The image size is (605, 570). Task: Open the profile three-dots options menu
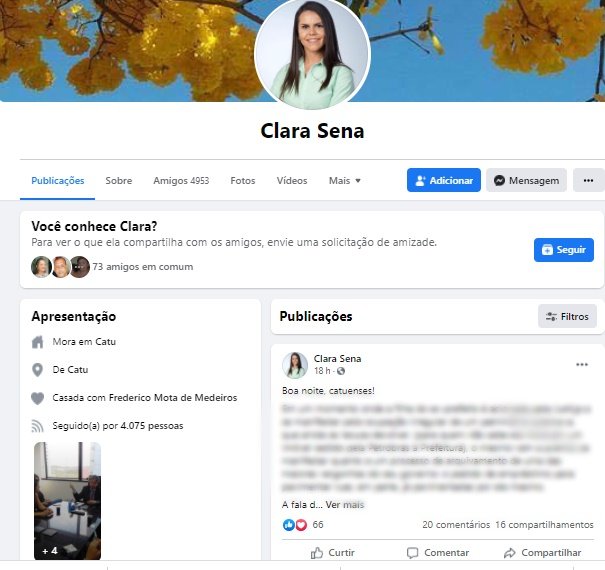click(588, 180)
